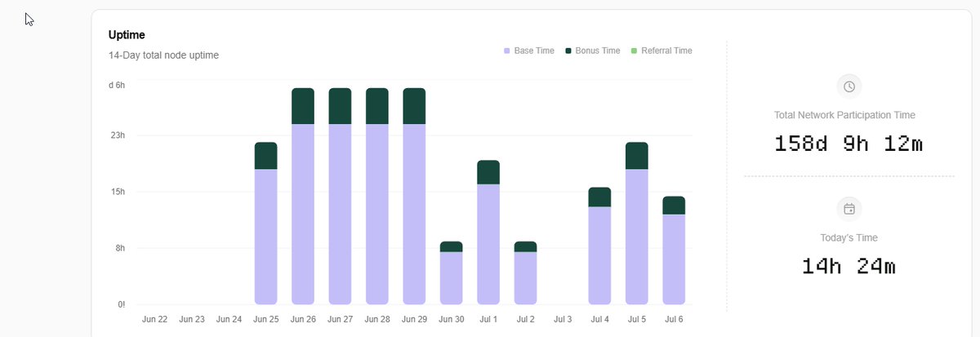Click the Base Time lavender legend swatch
Viewport: 980px width, 337px height.
[x=507, y=51]
